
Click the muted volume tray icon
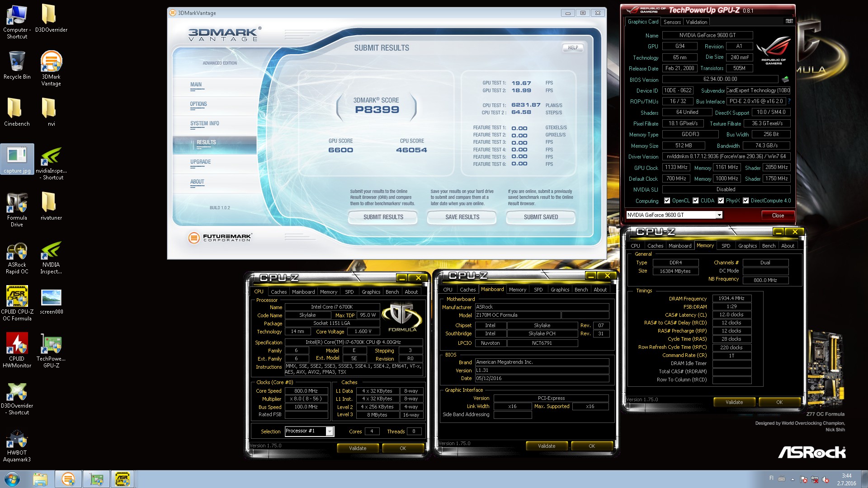coord(826,479)
